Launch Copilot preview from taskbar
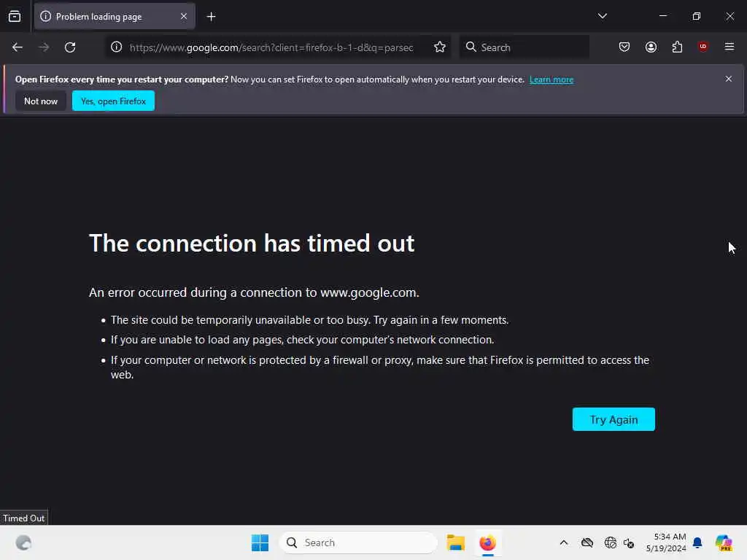This screenshot has height=560, width=747. [x=723, y=542]
